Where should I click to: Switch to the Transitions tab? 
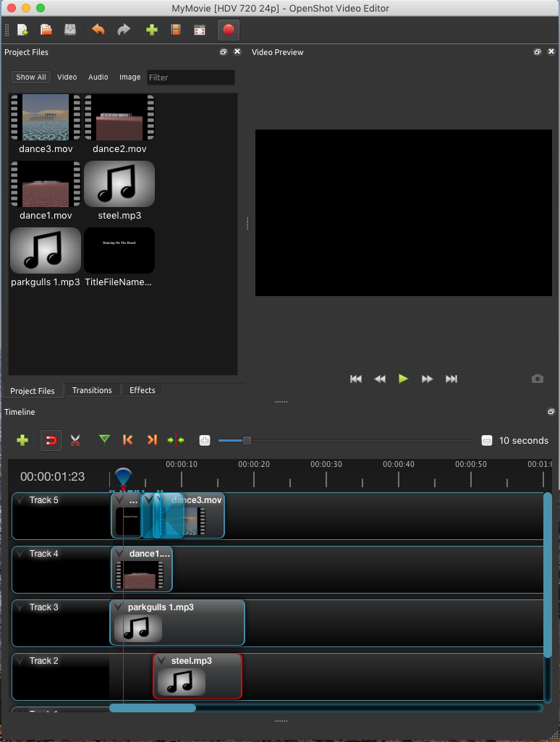[x=92, y=390]
